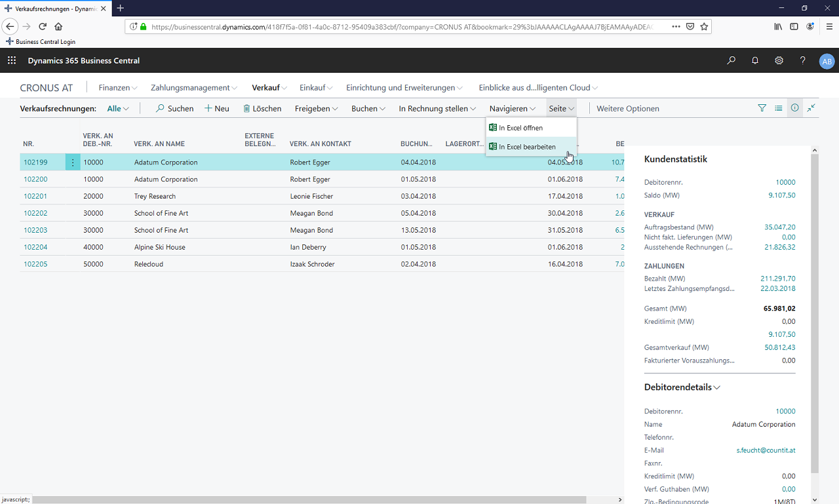
Task: Select In Excel öffnen menu entry
Action: pyautogui.click(x=531, y=128)
